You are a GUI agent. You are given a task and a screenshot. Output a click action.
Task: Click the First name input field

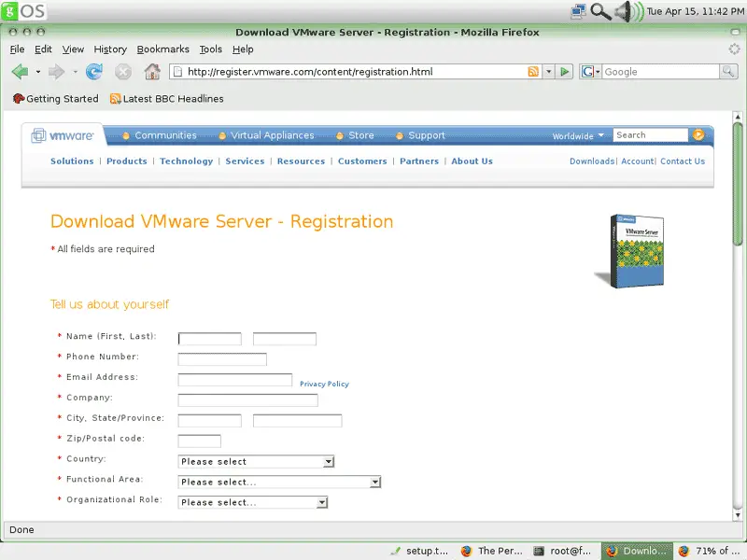click(209, 339)
